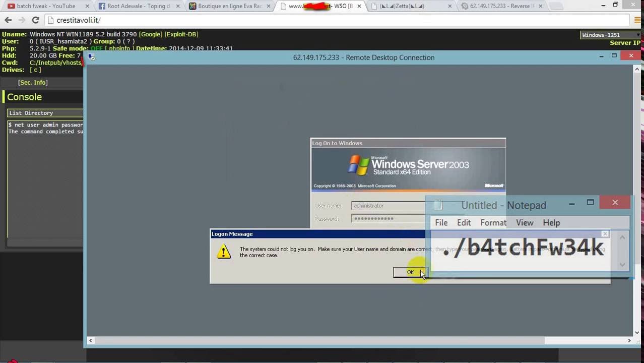This screenshot has height=363, width=644.
Task: Click inside the WSO console output area
Action: pos(45,178)
